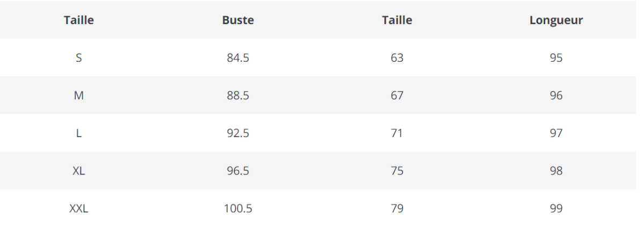644x231 pixels.
Task: Select the first Taille header on the left
Action: [x=79, y=20]
